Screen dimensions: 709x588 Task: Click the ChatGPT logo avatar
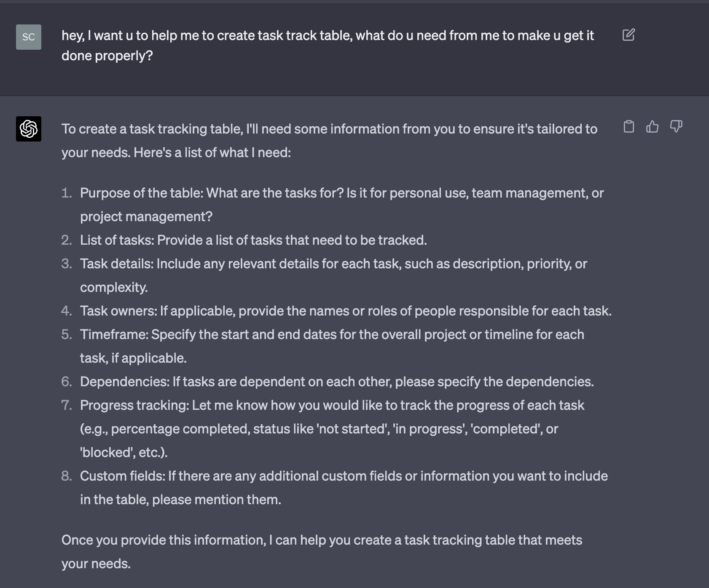click(29, 129)
